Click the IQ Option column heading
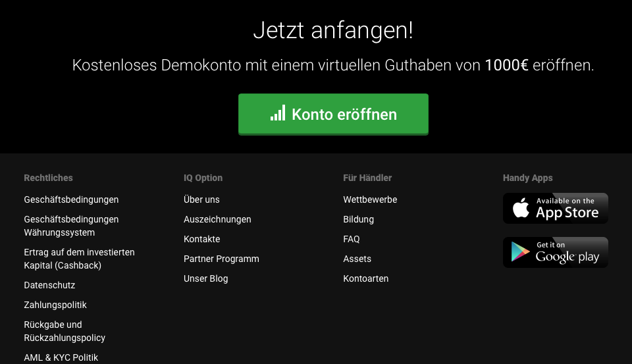The image size is (632, 364). coord(203,178)
